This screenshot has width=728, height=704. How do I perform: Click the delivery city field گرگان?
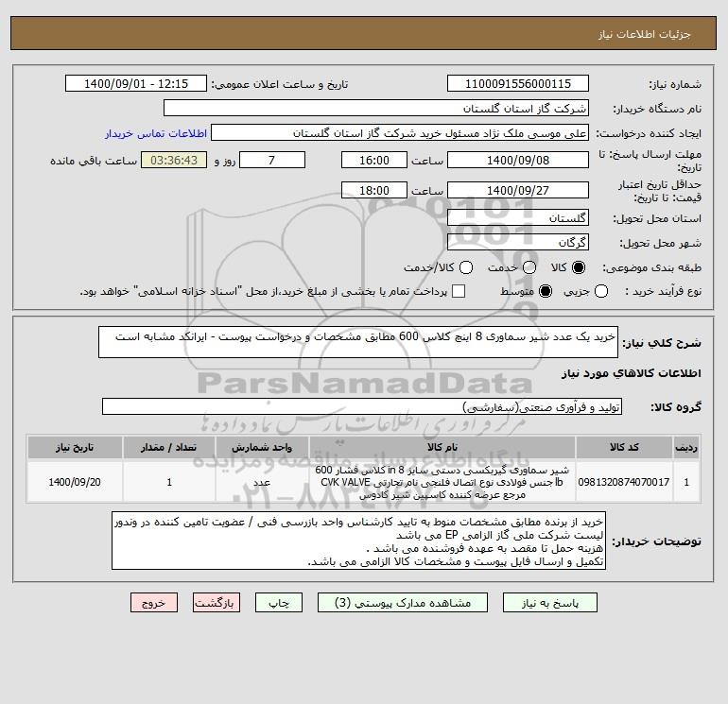[518, 242]
